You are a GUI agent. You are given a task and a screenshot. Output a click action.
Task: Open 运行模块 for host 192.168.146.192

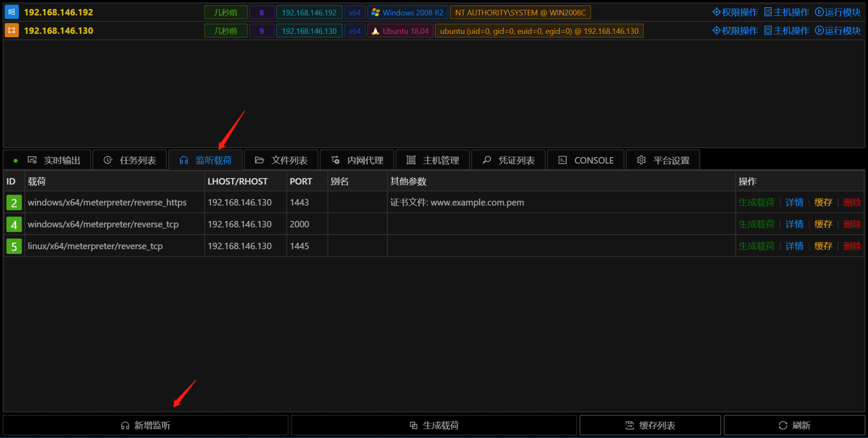click(x=838, y=12)
